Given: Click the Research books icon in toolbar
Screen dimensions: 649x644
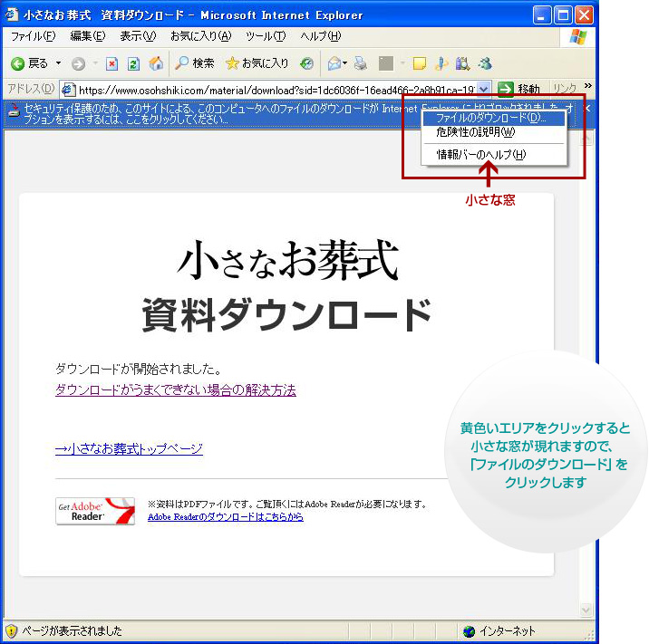Looking at the screenshot, I should coord(462,63).
